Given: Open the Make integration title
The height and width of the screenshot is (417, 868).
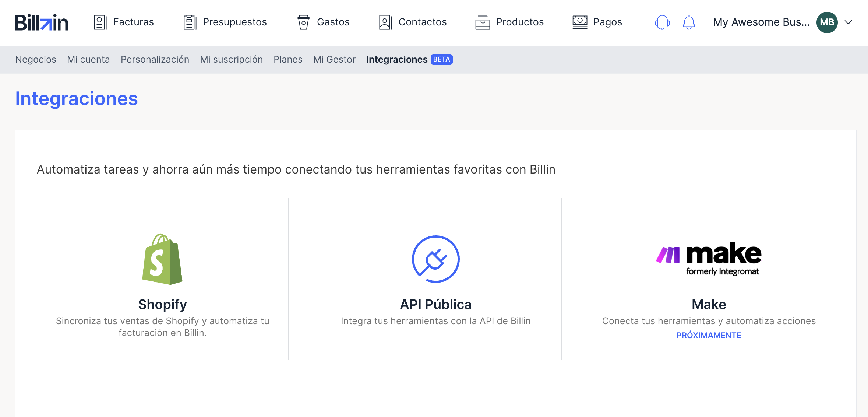Looking at the screenshot, I should 709,304.
